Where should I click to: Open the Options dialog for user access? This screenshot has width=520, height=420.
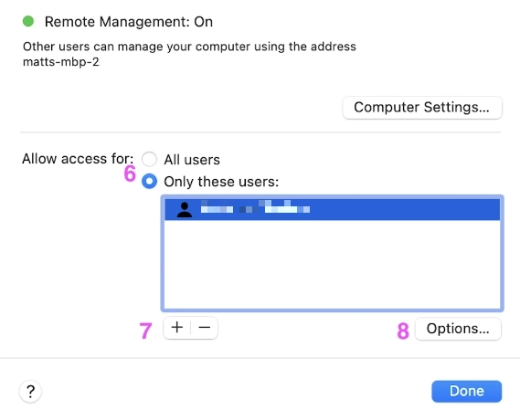(458, 329)
